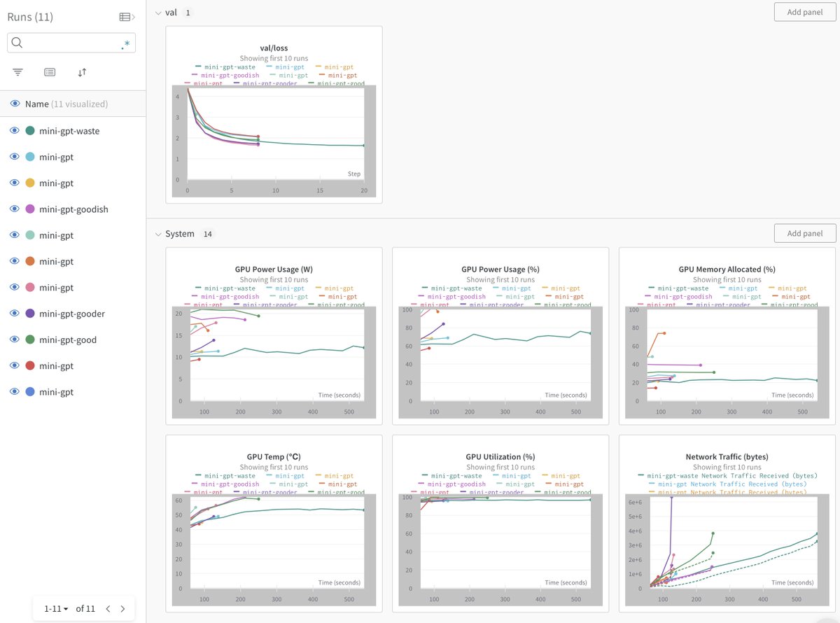Click the Step axis label in val/loss
Screen dimensions: 840x623
pyautogui.click(x=354, y=174)
